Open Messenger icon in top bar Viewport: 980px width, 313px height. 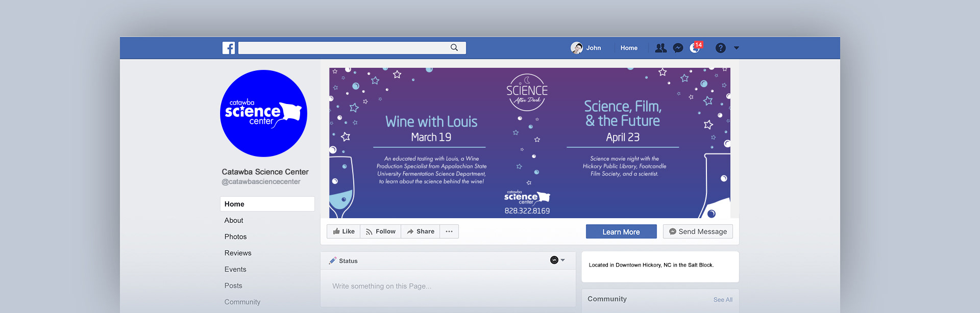click(x=678, y=48)
